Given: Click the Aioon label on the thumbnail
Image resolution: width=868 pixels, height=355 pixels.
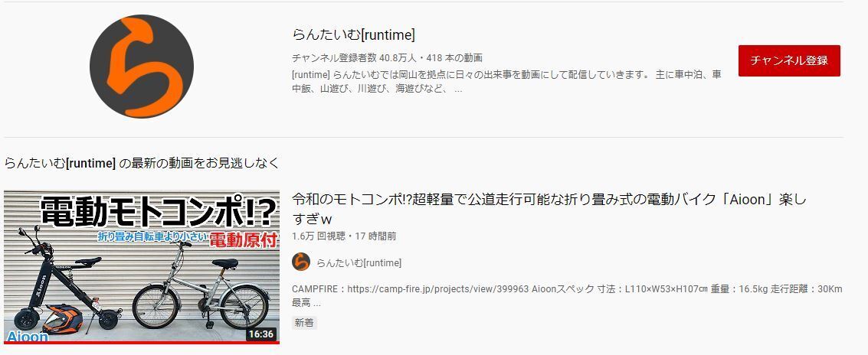Looking at the screenshot, I should tap(28, 336).
